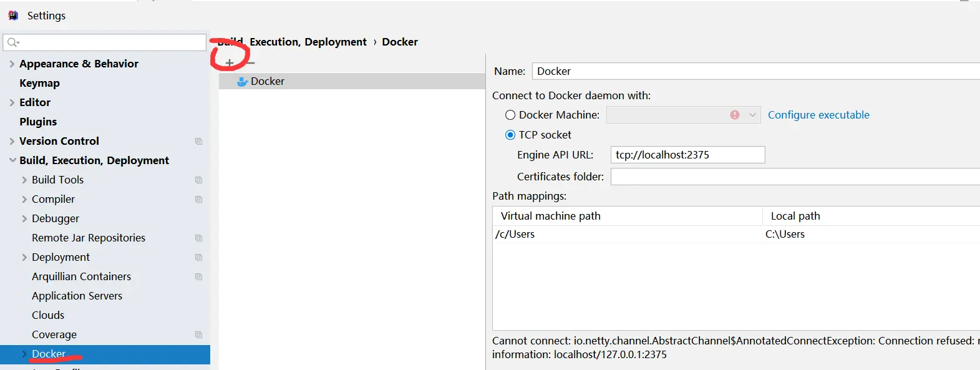Image resolution: width=980 pixels, height=370 pixels.
Task: Click the settings search field
Action: [105, 42]
